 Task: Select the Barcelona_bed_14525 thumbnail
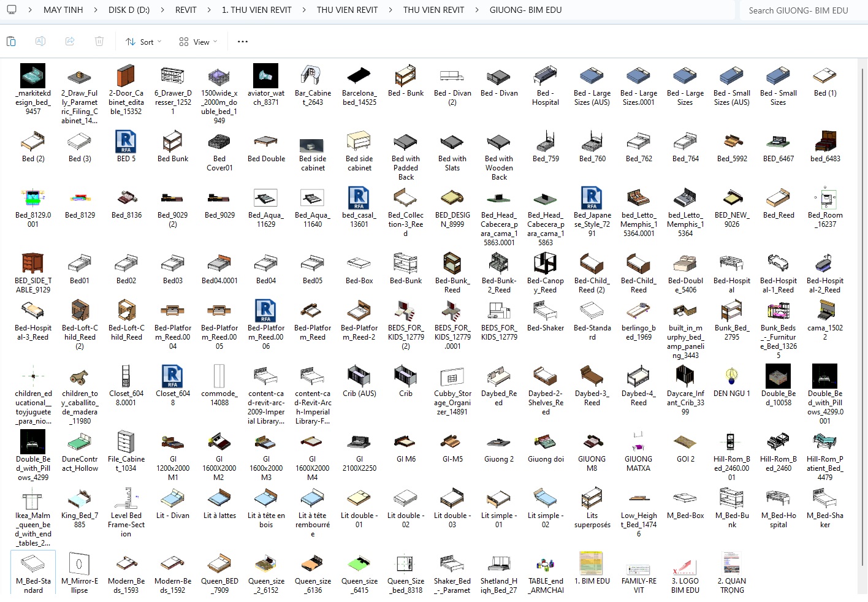pyautogui.click(x=359, y=76)
